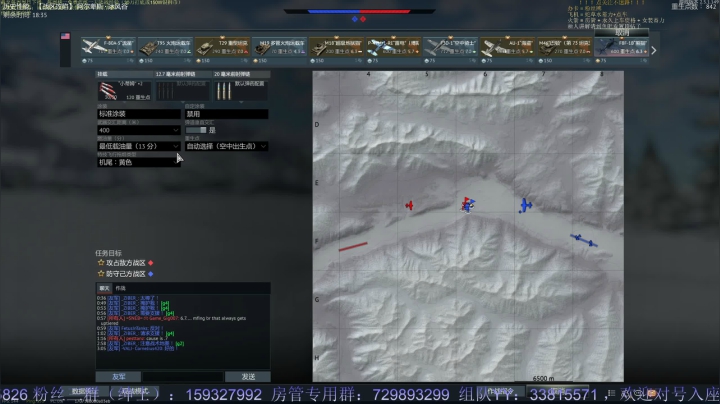Screen dimensions: 720x404
Task: Click the 12.7 毫米 ammunition header
Action: point(182,74)
